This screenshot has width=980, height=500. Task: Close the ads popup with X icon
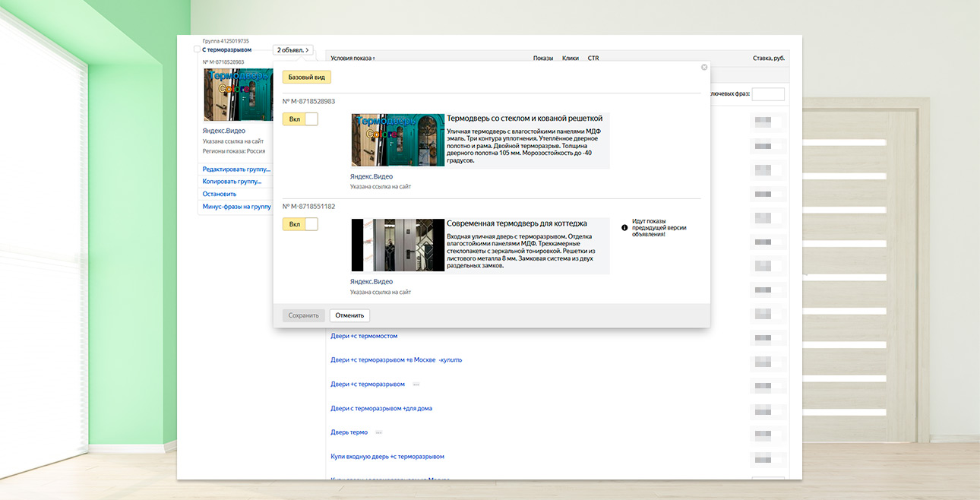[704, 68]
